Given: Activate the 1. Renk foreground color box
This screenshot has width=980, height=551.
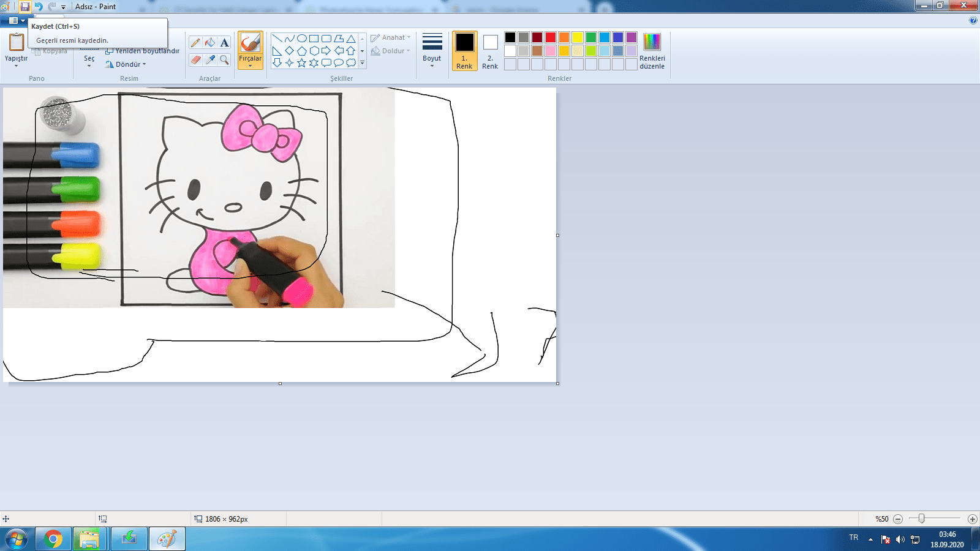Looking at the screenshot, I should pos(465,51).
